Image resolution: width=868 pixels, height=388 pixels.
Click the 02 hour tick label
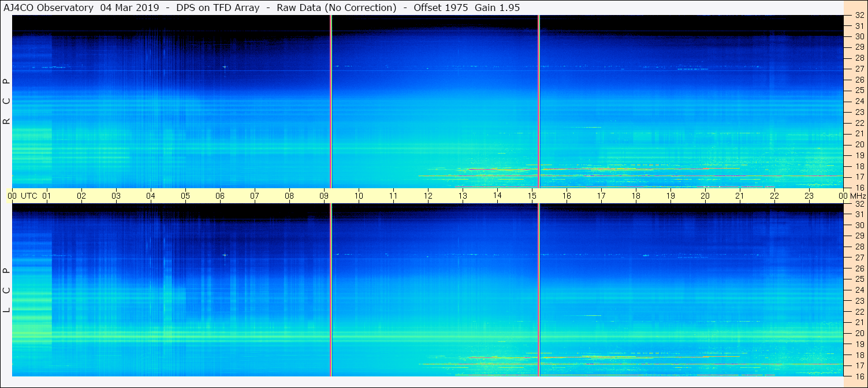point(81,196)
